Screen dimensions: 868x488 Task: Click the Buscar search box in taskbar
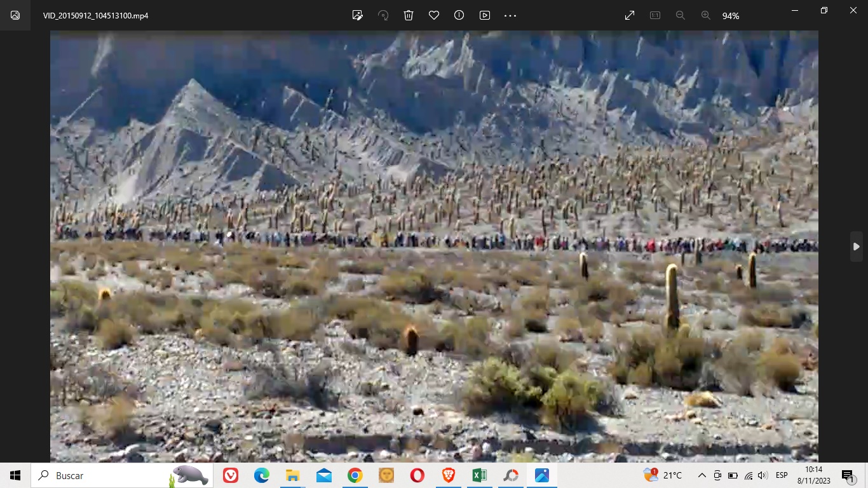[x=121, y=475]
